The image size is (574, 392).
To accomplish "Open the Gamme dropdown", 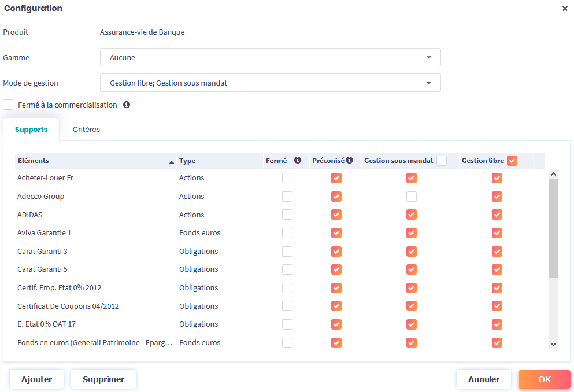I will [x=270, y=57].
